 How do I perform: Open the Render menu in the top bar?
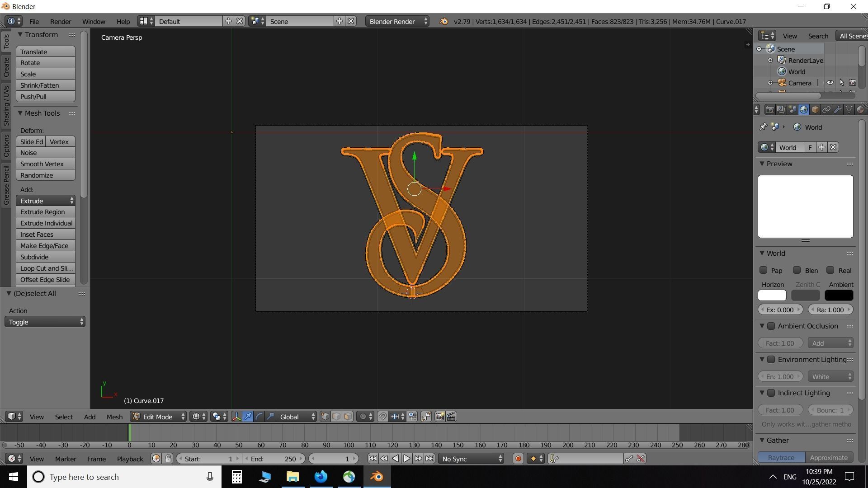60,21
